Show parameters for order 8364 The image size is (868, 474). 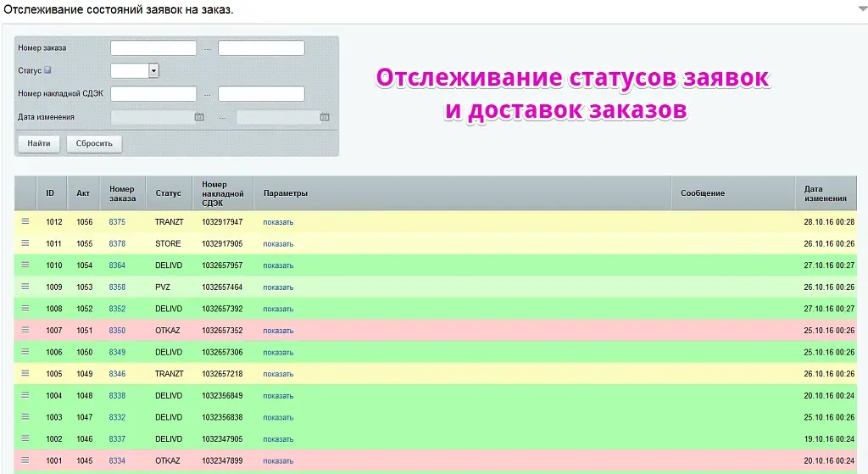(278, 265)
